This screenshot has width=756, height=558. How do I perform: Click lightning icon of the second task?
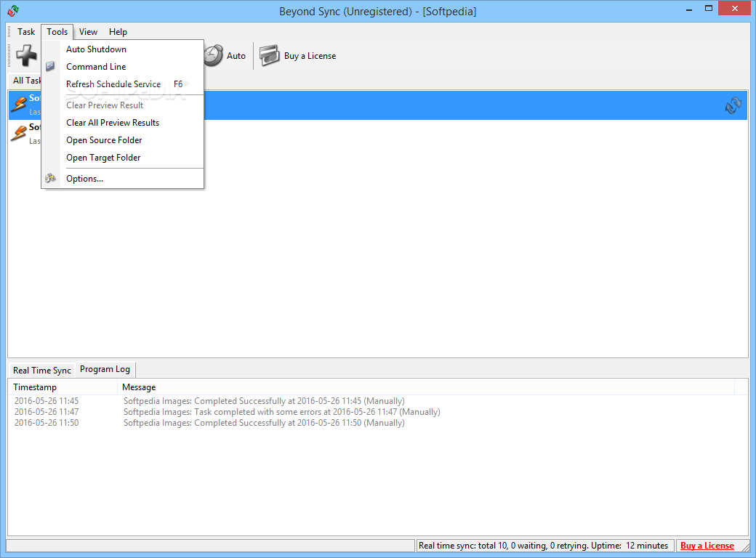click(19, 134)
